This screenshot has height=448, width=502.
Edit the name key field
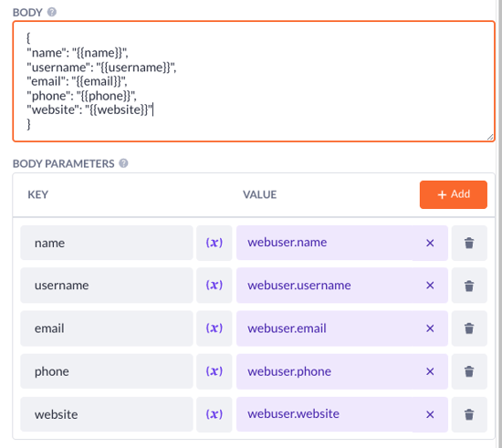(107, 243)
